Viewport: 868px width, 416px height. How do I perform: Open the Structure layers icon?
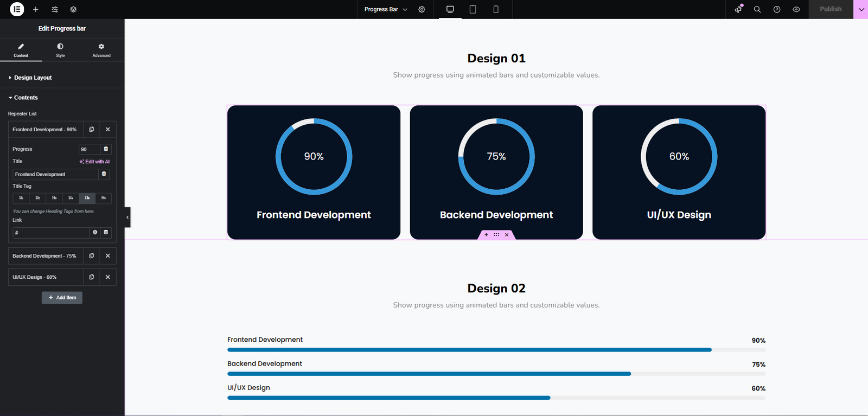pos(73,9)
